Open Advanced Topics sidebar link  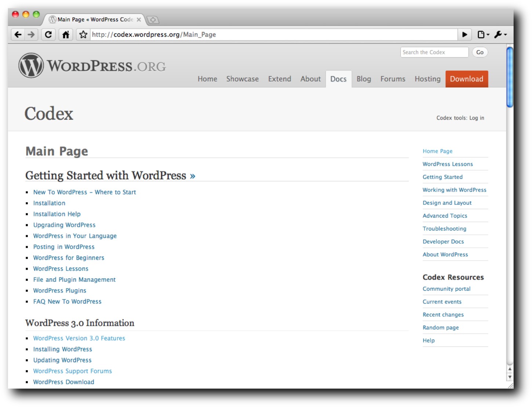[x=445, y=216]
